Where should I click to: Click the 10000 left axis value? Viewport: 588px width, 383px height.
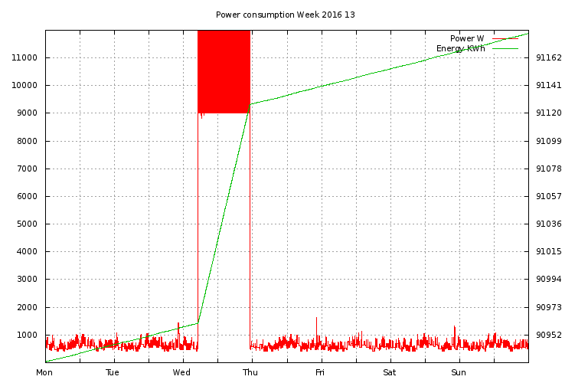[x=24, y=86]
